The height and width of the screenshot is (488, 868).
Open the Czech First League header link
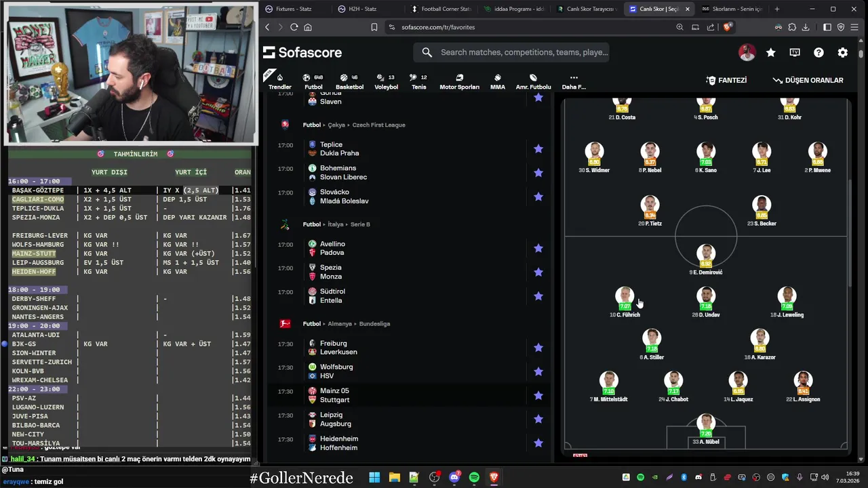click(378, 125)
